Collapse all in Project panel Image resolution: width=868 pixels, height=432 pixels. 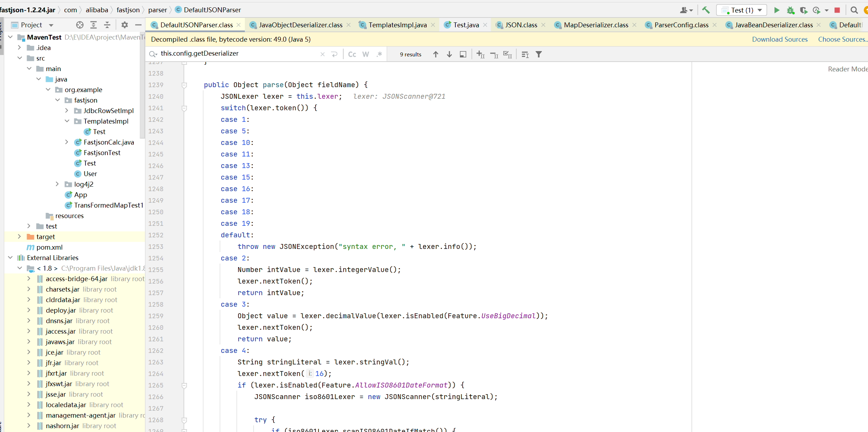[107, 25]
